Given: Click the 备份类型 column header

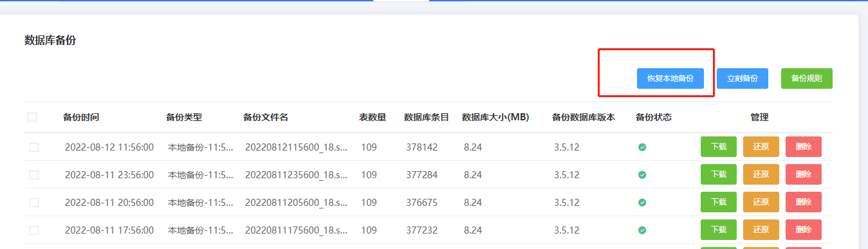Looking at the screenshot, I should 184,117.
